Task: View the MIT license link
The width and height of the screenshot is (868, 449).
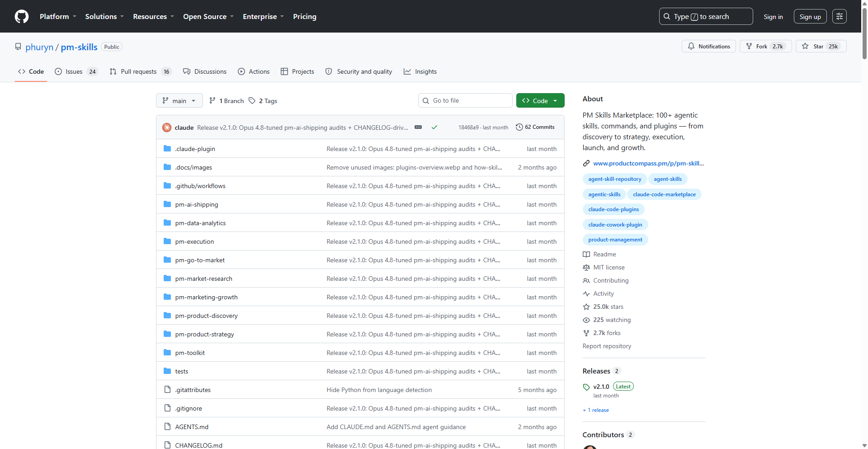Action: pos(609,267)
